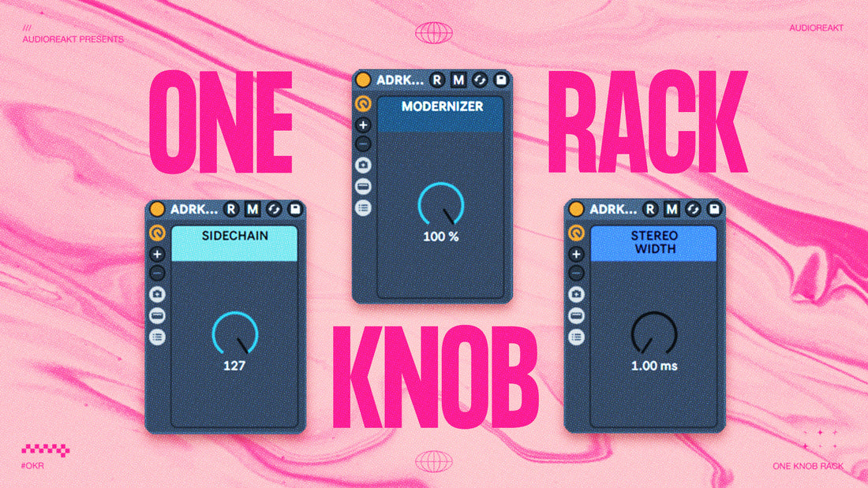Click the STEREO WIDTH macro name label
Viewport: 868px width, 488px height.
pyautogui.click(x=654, y=242)
